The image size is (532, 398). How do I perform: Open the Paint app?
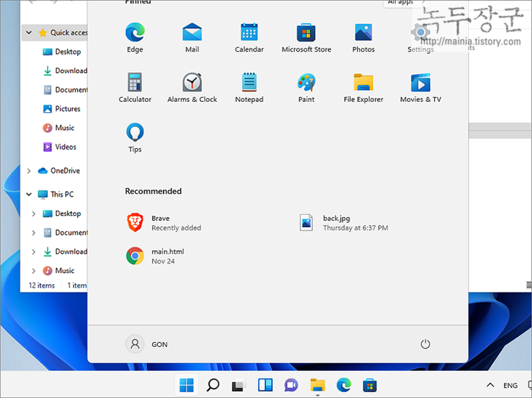pos(306,88)
